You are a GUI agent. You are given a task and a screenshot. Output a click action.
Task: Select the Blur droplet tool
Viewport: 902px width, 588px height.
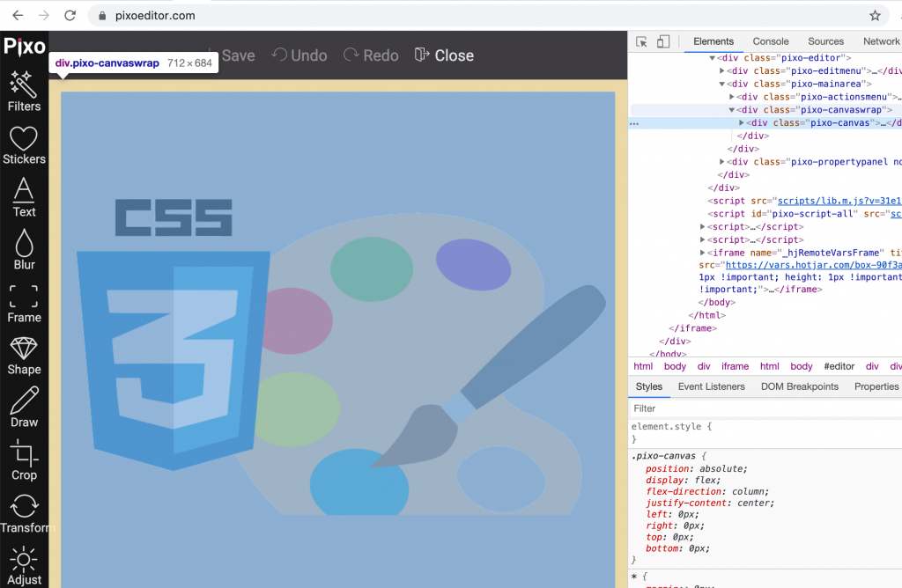click(x=24, y=250)
